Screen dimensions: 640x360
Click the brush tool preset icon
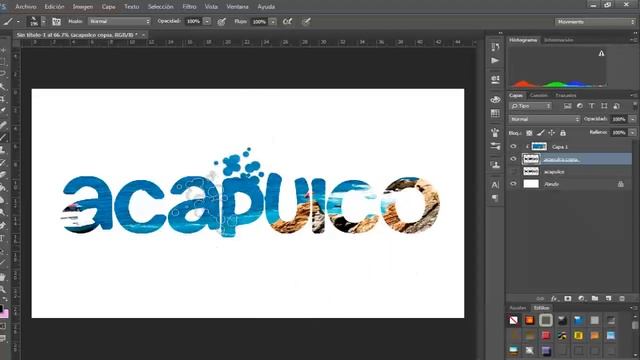point(8,22)
